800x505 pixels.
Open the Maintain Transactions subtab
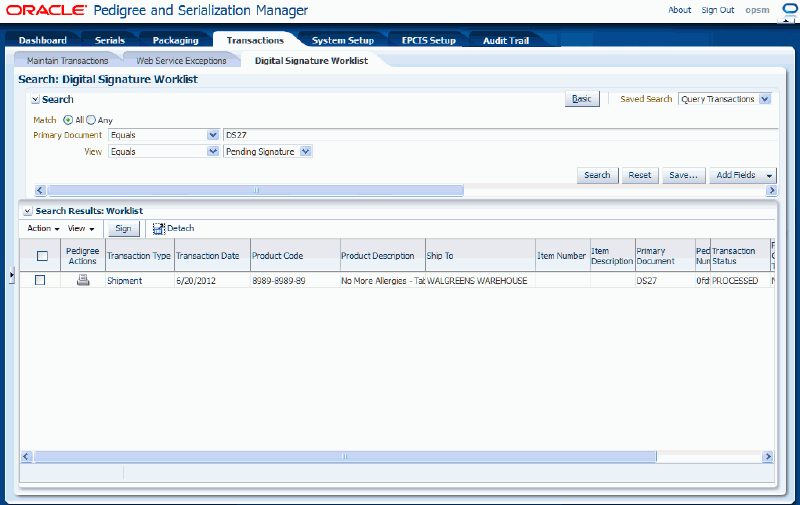click(67, 61)
